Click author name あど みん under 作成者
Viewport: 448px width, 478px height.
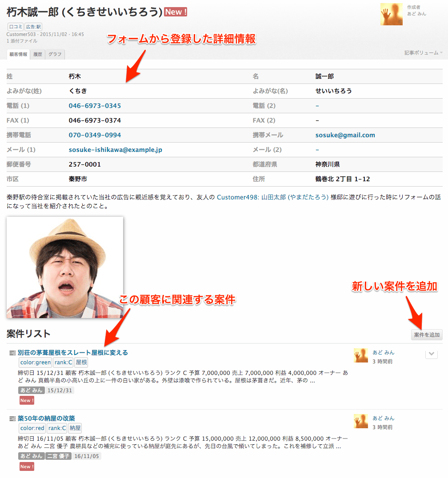[x=416, y=14]
